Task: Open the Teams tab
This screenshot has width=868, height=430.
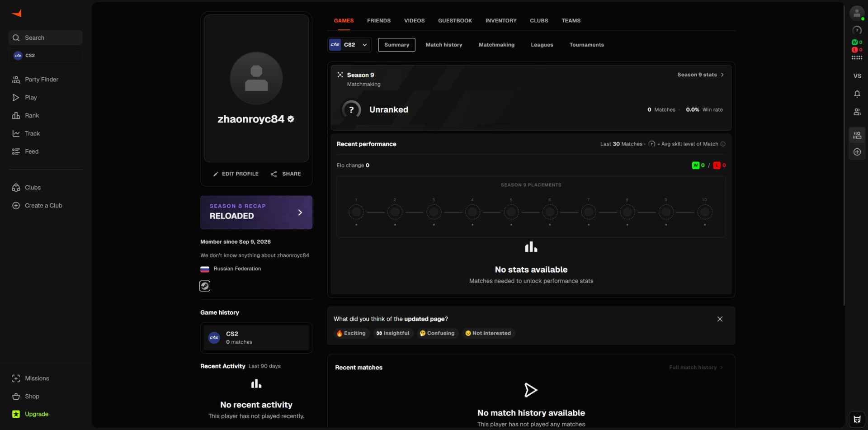Action: tap(571, 21)
